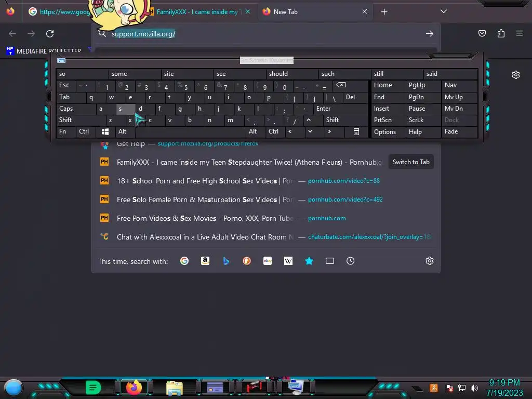Toggle the Fn key
This screenshot has width=532, height=399.
pyautogui.click(x=66, y=131)
